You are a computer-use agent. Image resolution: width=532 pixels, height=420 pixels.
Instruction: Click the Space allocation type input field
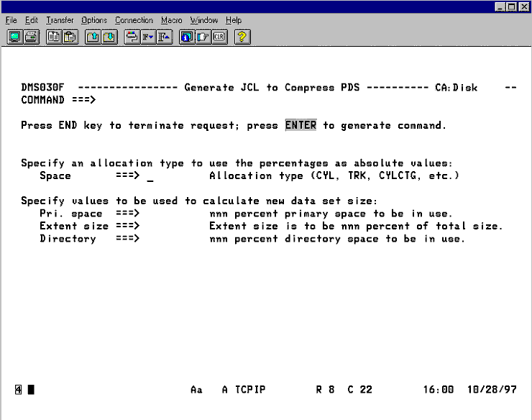pos(175,176)
